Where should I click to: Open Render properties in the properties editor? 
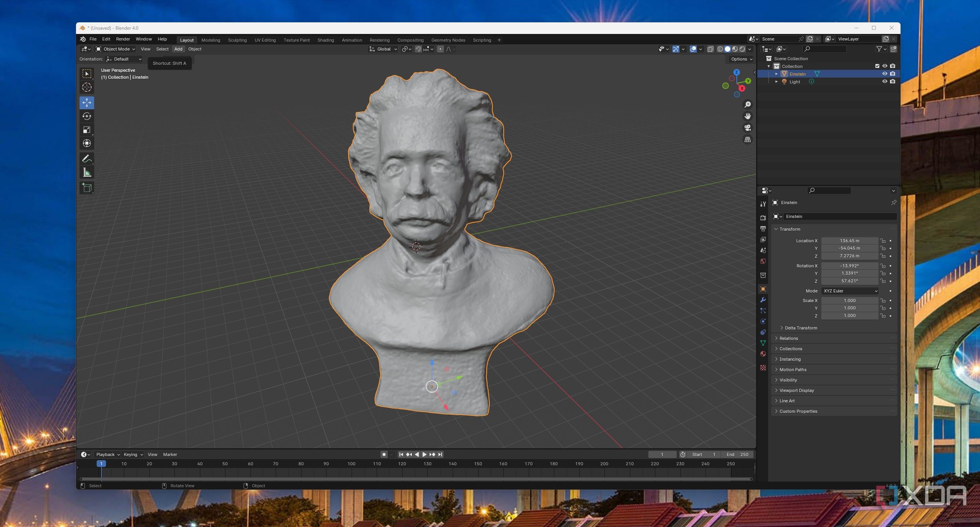(x=763, y=217)
